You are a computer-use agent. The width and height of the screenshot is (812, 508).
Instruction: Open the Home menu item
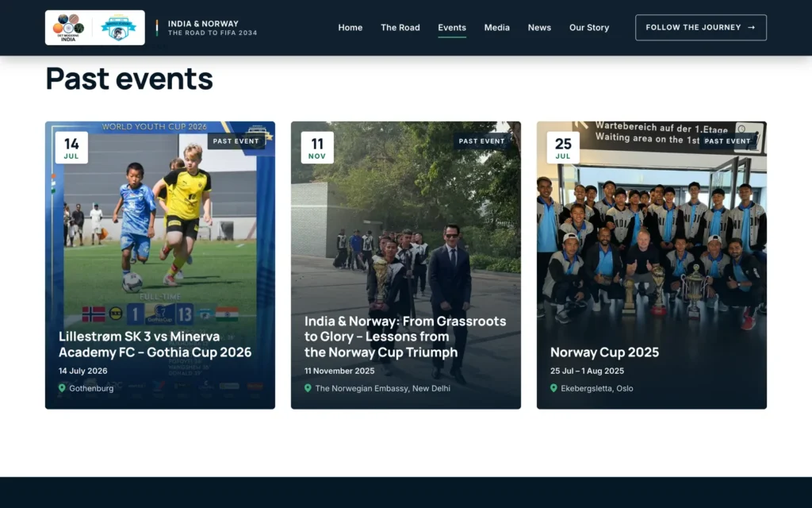pos(350,28)
